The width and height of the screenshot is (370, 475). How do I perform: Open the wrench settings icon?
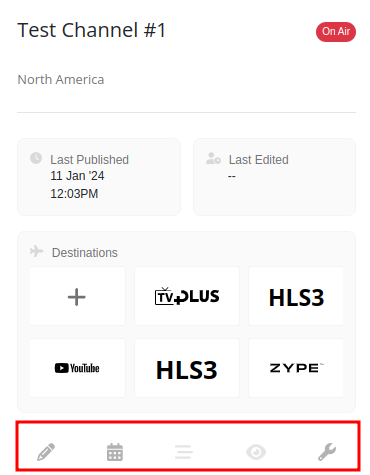click(x=327, y=452)
